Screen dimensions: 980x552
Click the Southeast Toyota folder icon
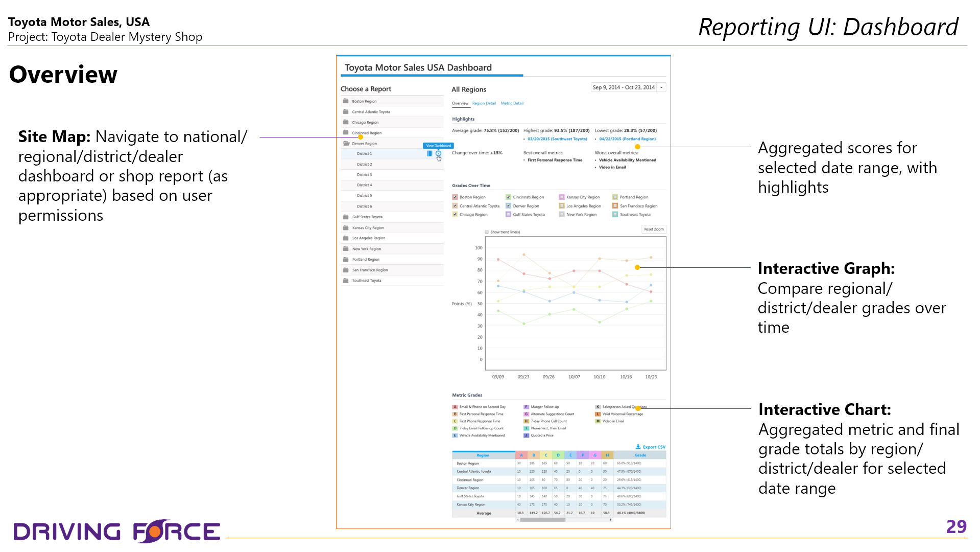point(346,281)
